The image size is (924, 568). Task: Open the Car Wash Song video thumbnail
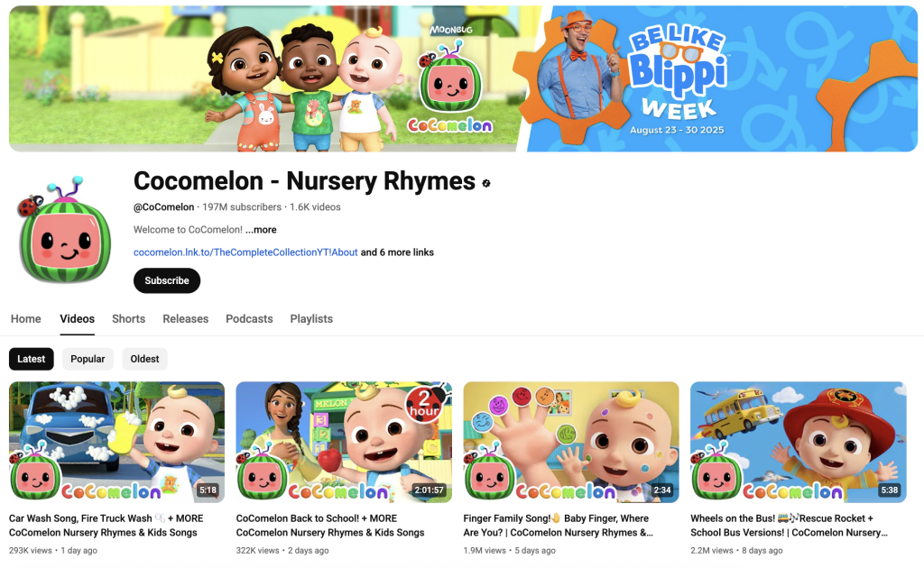click(x=116, y=442)
